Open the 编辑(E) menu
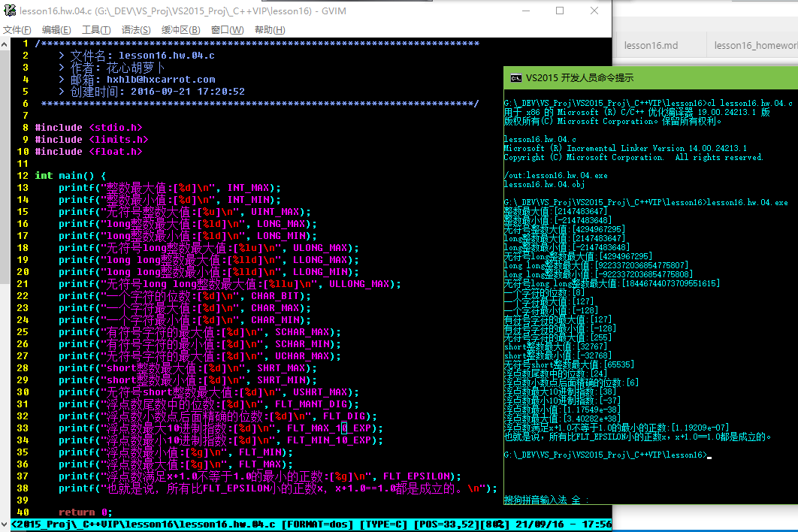This screenshot has height=532, width=798. [x=56, y=30]
